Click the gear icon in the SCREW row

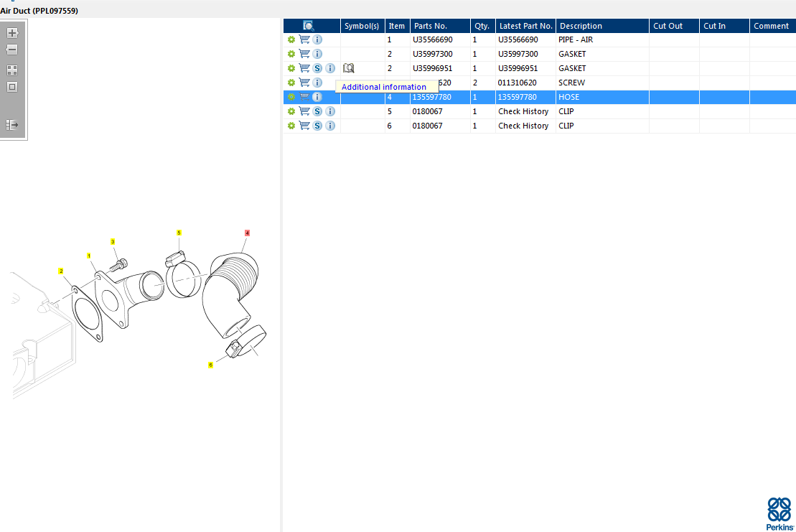point(291,83)
